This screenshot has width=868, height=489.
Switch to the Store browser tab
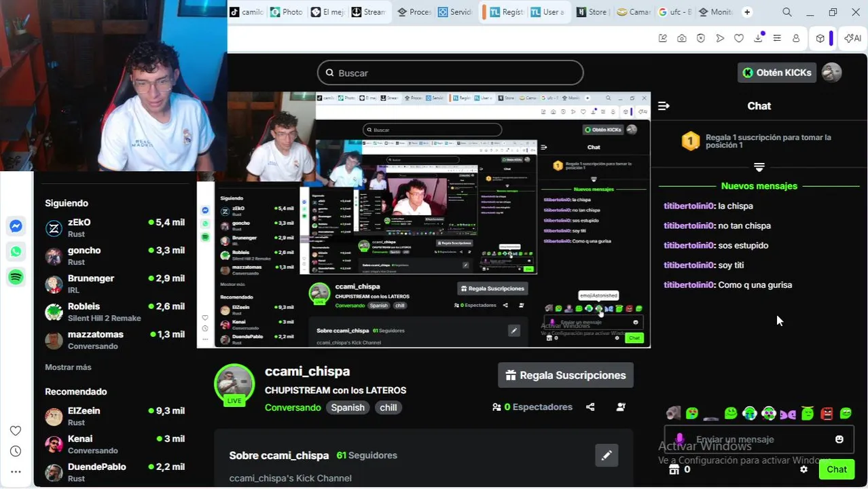click(x=592, y=12)
